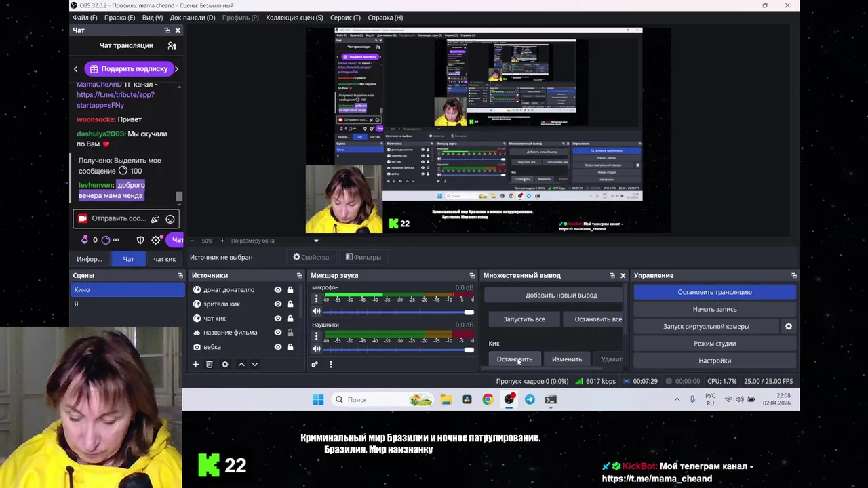The width and height of the screenshot is (868, 488).
Task: Toggle visibility of название фильма source
Action: pos(278,333)
